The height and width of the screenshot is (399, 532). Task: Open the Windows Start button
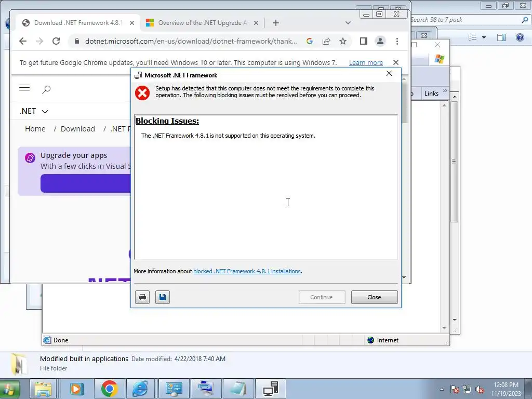tap(9, 389)
